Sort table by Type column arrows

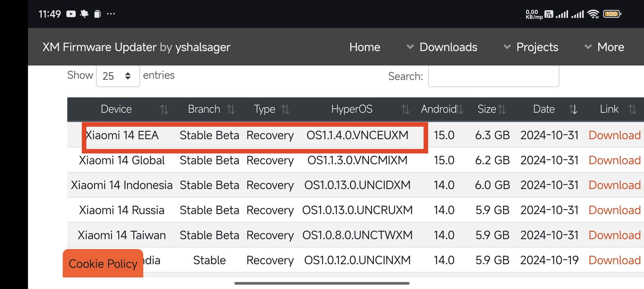[285, 109]
